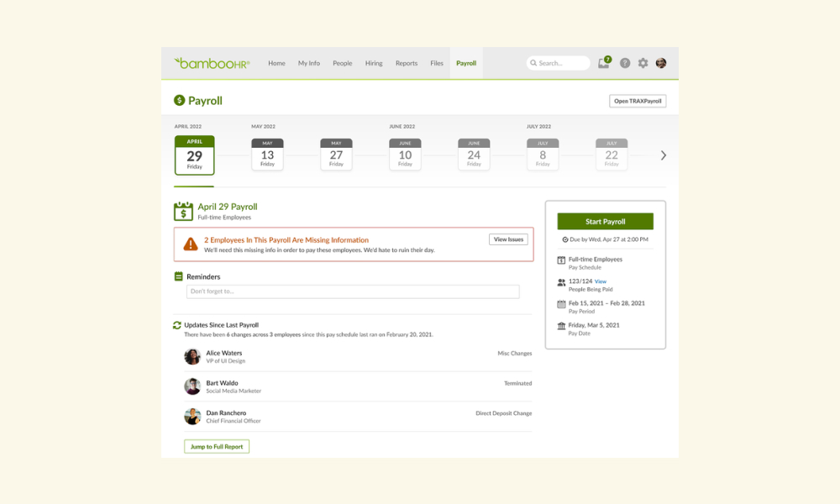This screenshot has width=840, height=504.
Task: Click the BambooHR logo
Action: (x=212, y=63)
